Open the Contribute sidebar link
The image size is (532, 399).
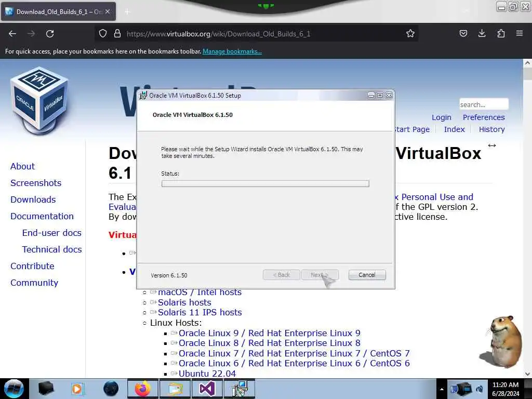pyautogui.click(x=32, y=266)
